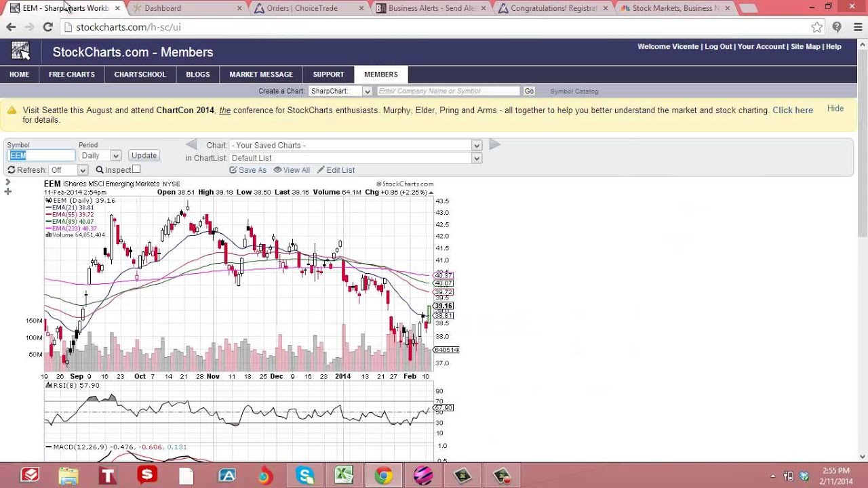
Task: Click the small arrow icon above the plus
Action: tap(8, 182)
